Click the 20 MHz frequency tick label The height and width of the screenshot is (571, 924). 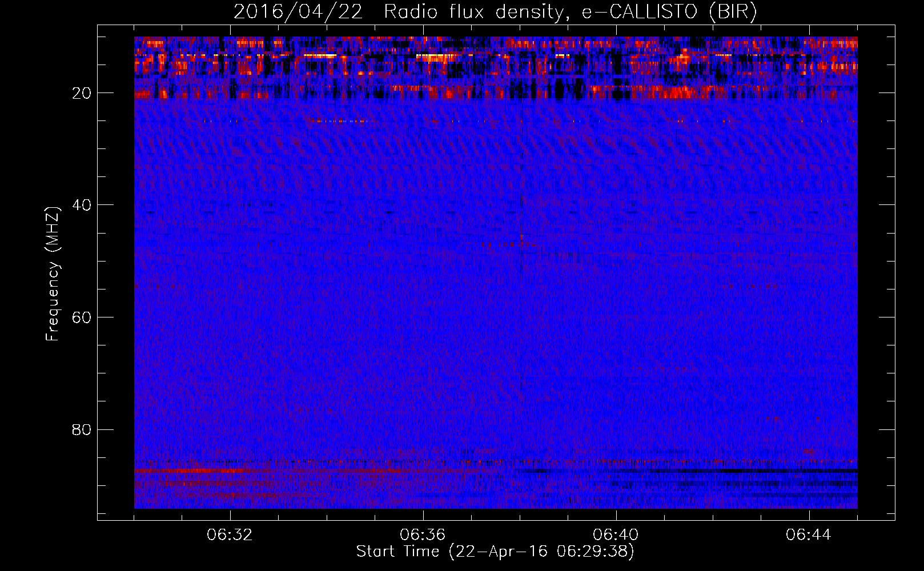[x=82, y=93]
